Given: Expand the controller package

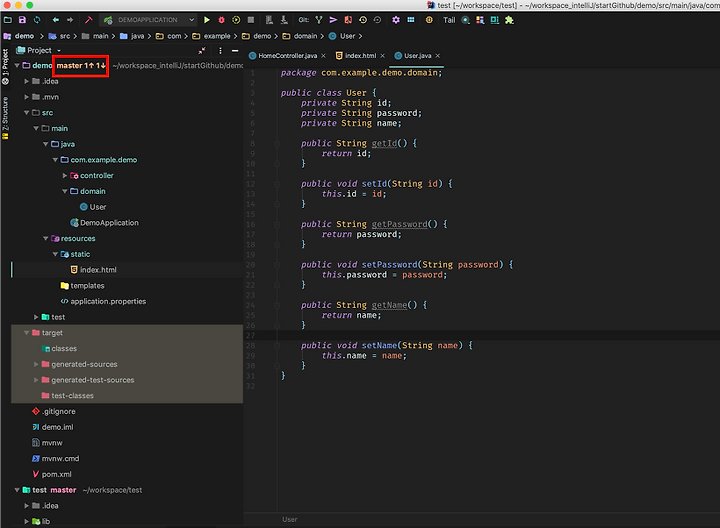Looking at the screenshot, I should click(65, 175).
